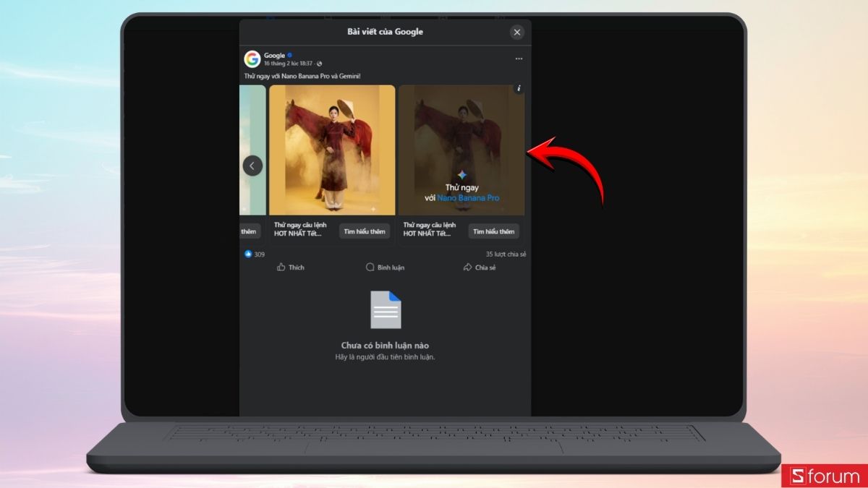868x488 pixels.
Task: Click the info icon on ad image
Action: (519, 88)
